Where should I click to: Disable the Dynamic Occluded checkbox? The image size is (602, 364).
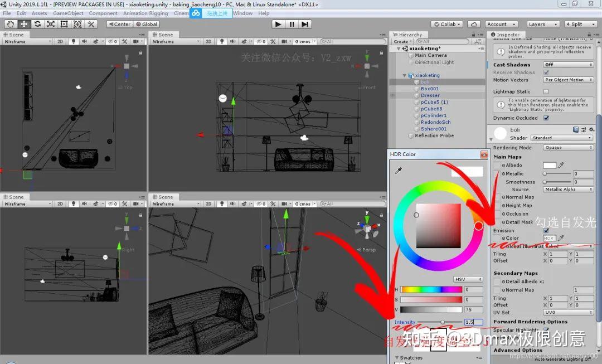pos(546,118)
